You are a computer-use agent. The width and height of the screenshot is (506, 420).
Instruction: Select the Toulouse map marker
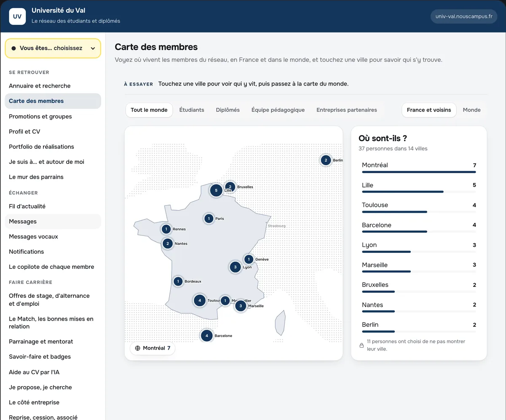pos(199,300)
